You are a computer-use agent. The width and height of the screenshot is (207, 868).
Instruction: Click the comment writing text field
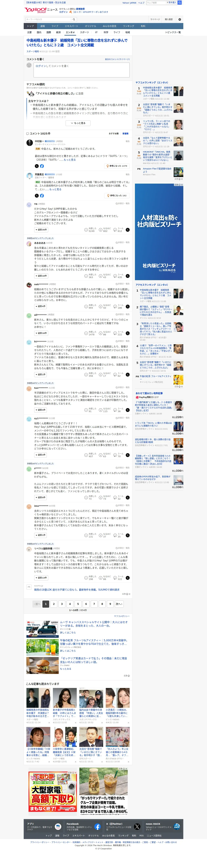point(81,70)
